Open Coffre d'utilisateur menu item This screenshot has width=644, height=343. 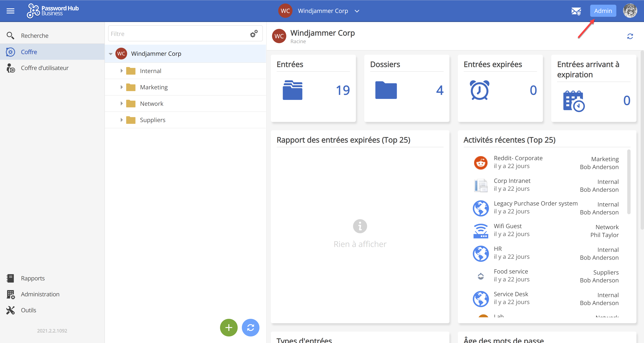[x=44, y=68]
